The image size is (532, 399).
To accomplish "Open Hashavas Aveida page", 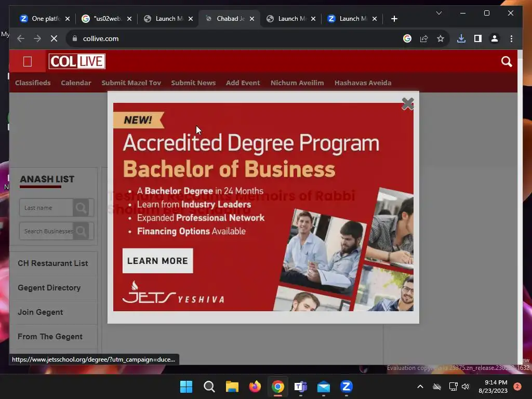I will click(363, 83).
